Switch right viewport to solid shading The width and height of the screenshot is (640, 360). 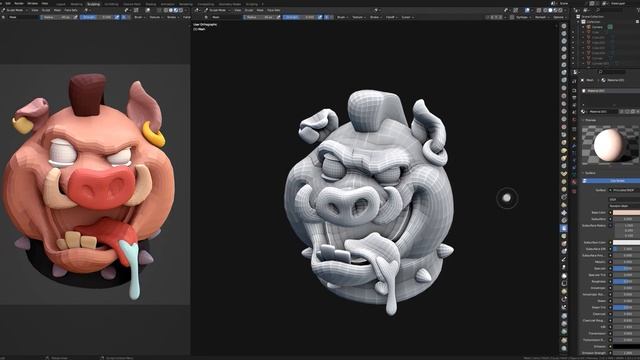pos(550,10)
